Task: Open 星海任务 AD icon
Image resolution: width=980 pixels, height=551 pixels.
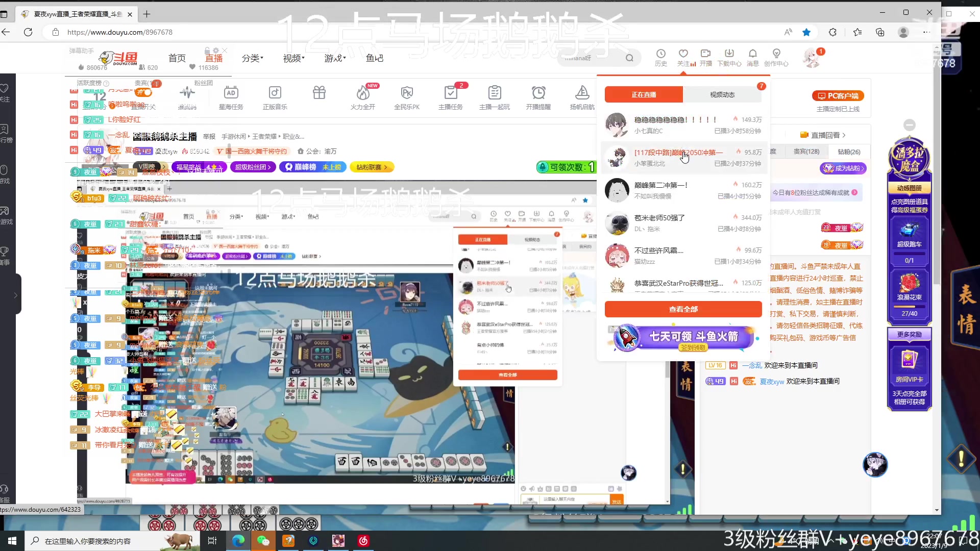Action: pyautogui.click(x=231, y=97)
